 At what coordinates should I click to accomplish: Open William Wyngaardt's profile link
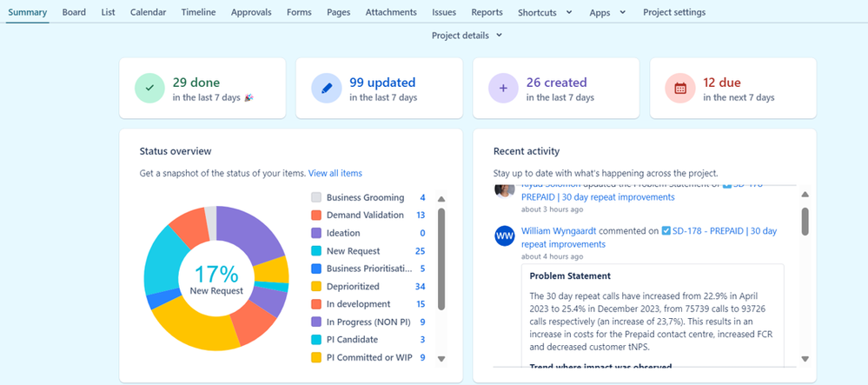pos(559,231)
